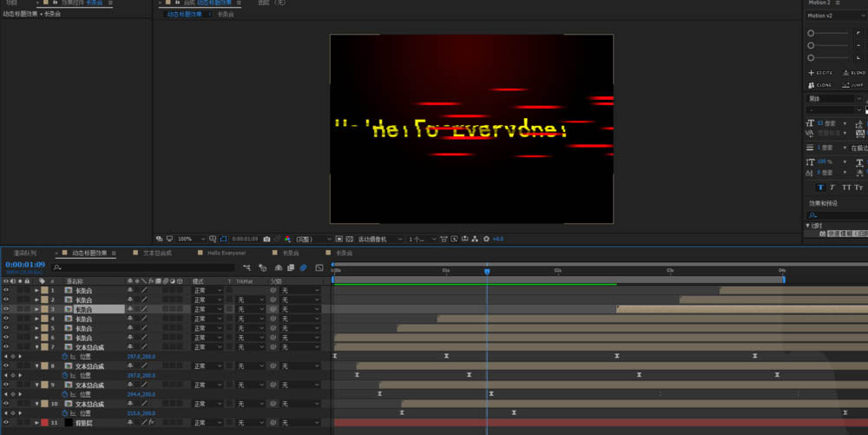
Task: Toggle visibility of layer 1 长条合
Action: point(6,290)
